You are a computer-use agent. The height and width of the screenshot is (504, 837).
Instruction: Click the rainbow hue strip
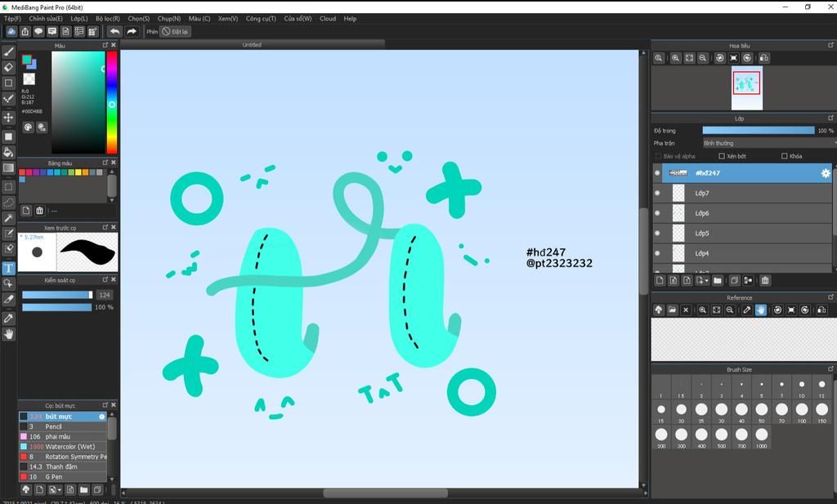111,102
